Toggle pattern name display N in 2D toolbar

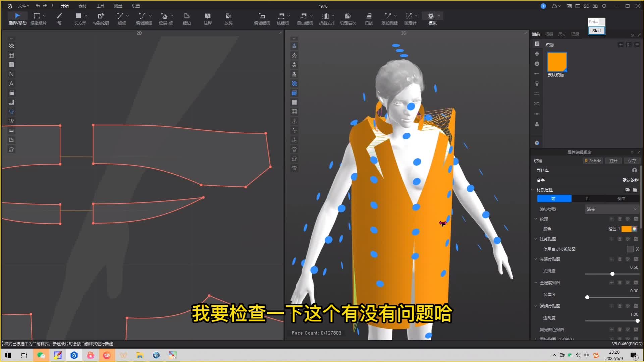(x=11, y=74)
